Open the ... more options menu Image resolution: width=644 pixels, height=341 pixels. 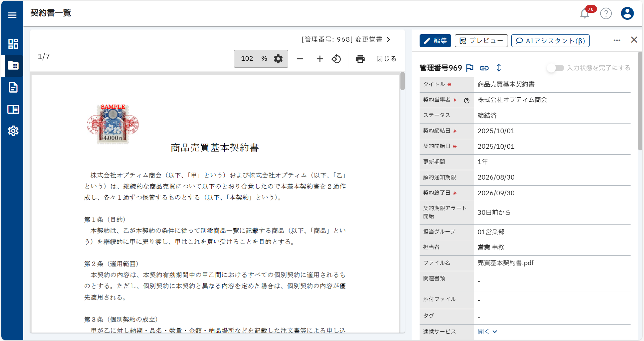point(617,40)
